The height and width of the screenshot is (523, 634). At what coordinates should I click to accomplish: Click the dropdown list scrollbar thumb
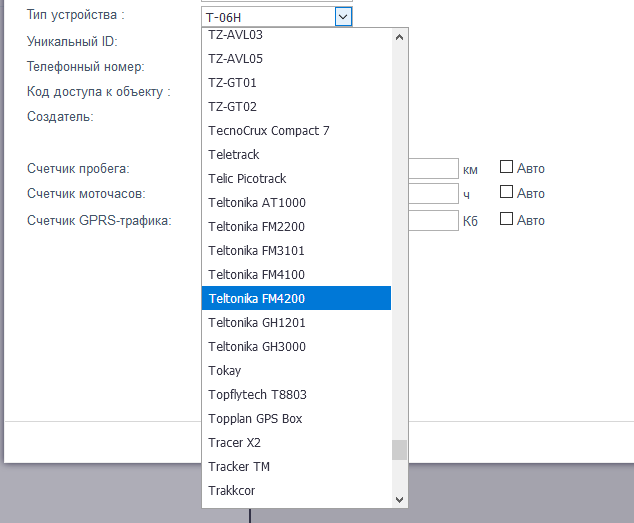tap(400, 449)
